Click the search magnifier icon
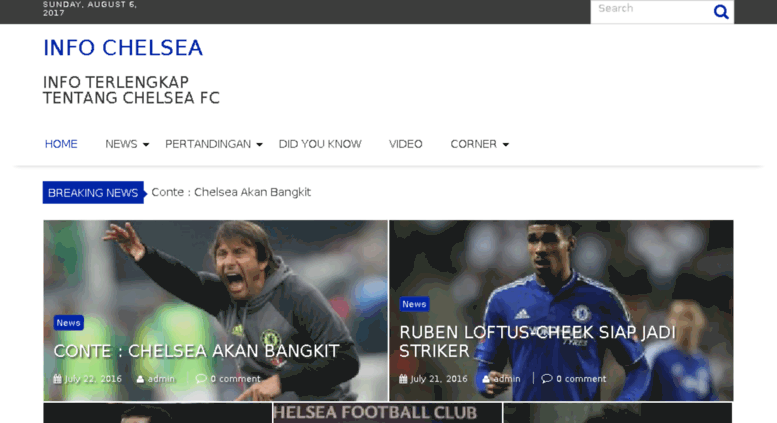Image resolution: width=777 pixels, height=423 pixels. pos(721,11)
